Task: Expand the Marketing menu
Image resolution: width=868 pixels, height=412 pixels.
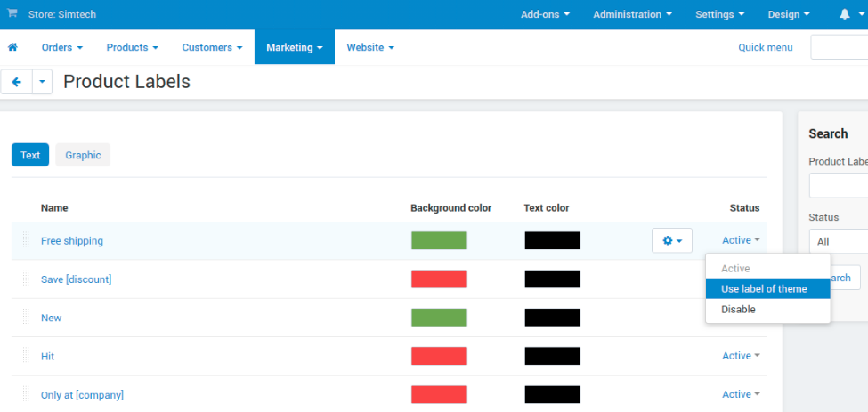Action: (295, 47)
